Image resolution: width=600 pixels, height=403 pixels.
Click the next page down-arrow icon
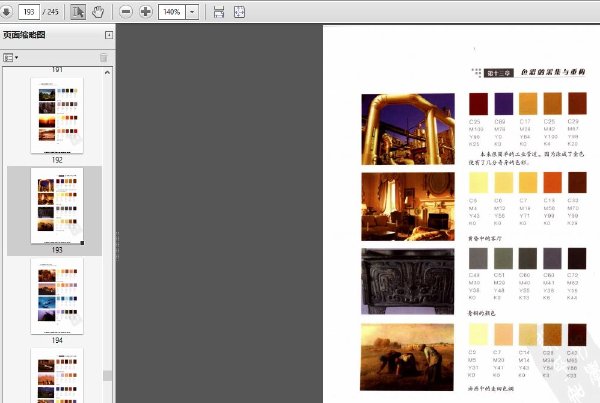[x=7, y=12]
